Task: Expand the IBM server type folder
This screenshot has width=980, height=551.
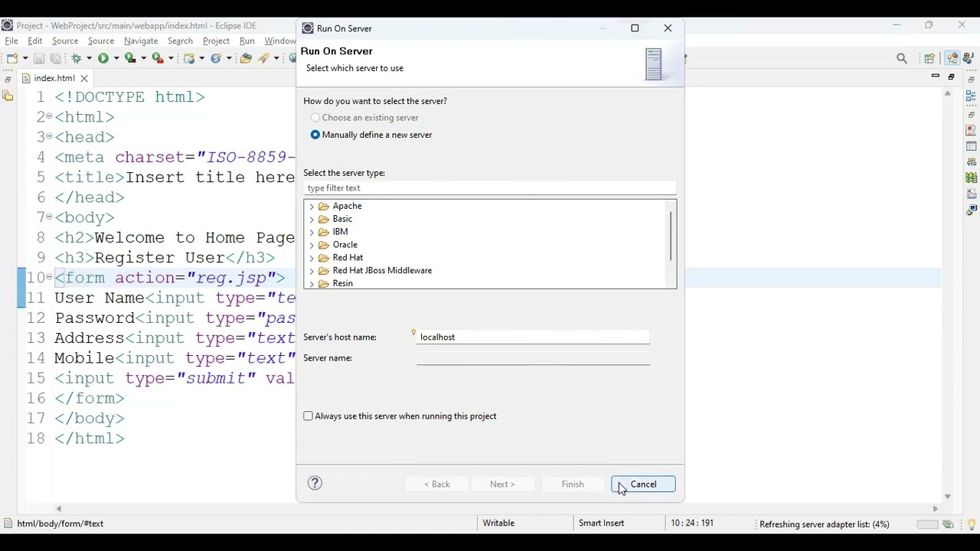Action: click(x=311, y=232)
